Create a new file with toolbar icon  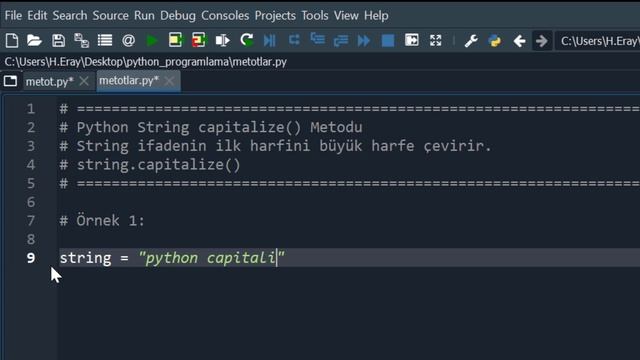(x=12, y=40)
